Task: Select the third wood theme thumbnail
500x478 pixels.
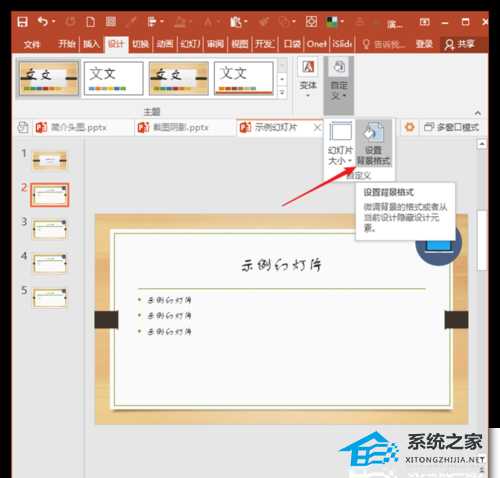Action: click(179, 78)
